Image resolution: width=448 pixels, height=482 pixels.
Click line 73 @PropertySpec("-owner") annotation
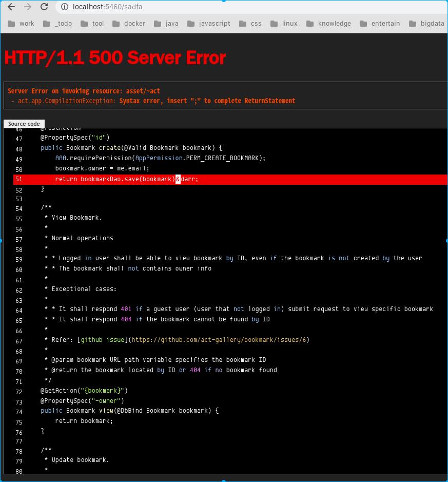(x=82, y=401)
